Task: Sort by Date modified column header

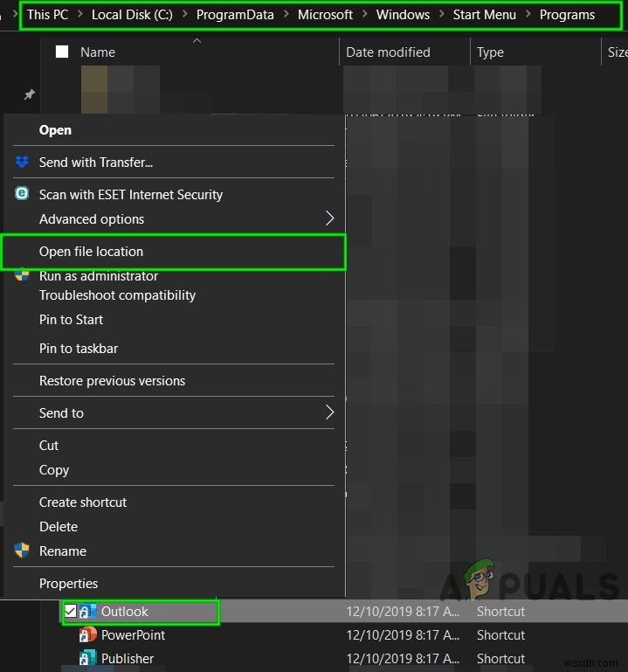Action: pyautogui.click(x=388, y=52)
